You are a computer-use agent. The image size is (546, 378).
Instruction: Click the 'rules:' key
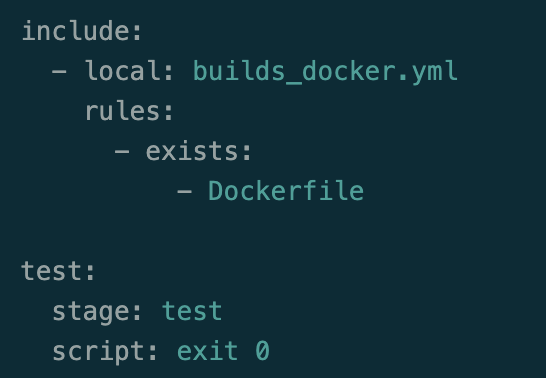(x=129, y=111)
